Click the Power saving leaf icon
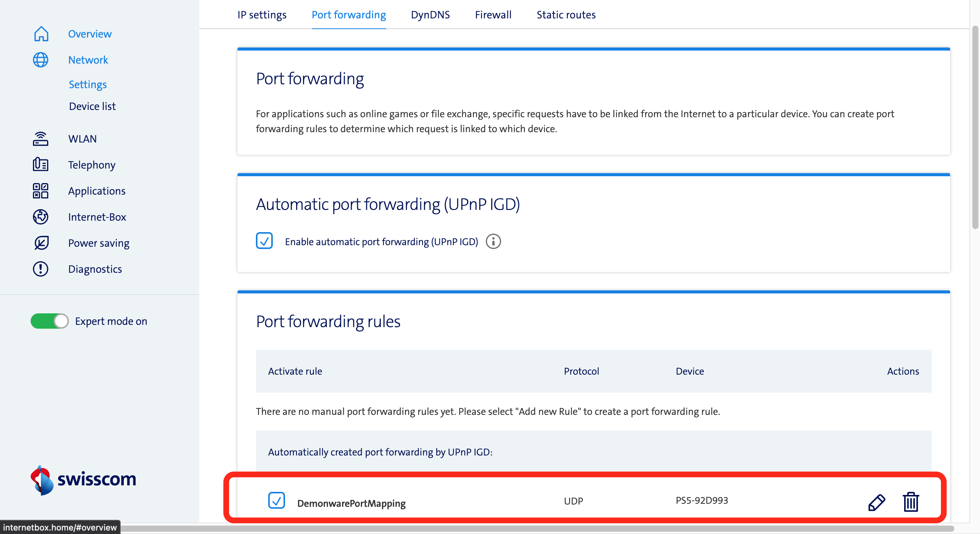Screen dimensions: 980x534 click(41, 243)
